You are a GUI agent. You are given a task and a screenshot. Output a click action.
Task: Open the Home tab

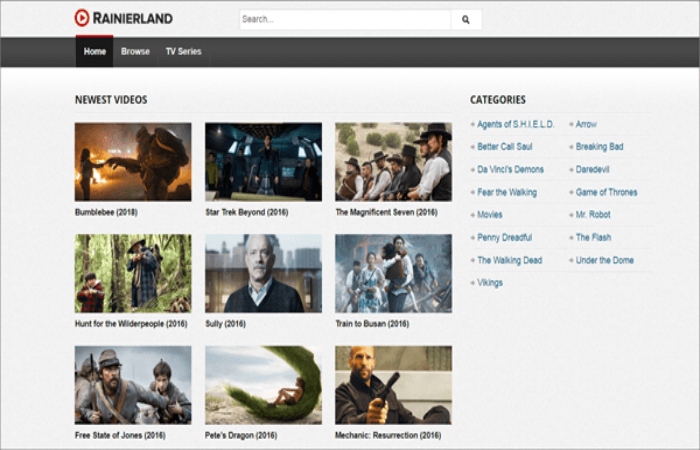tap(95, 52)
